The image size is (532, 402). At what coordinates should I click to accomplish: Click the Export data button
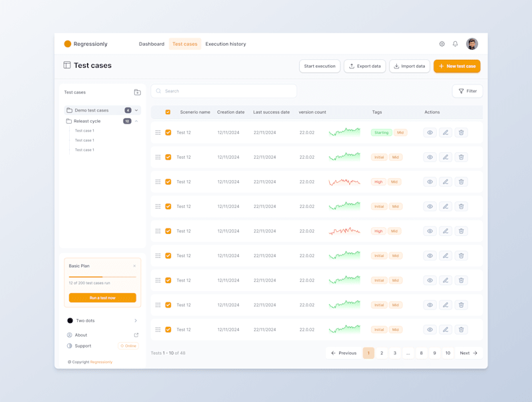point(364,66)
